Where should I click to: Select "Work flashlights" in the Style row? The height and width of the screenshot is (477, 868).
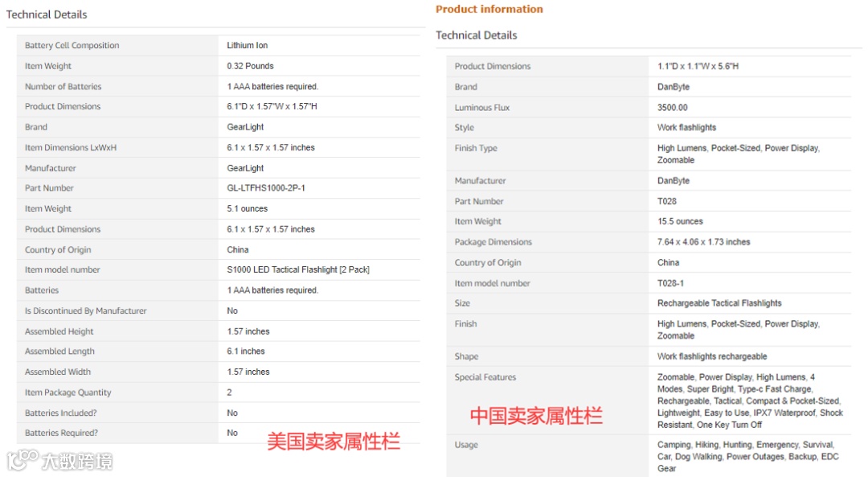686,127
